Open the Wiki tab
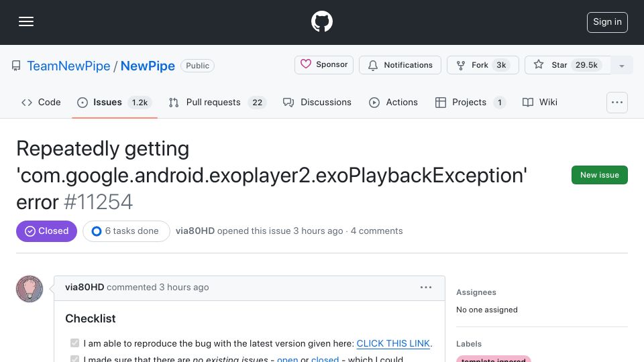Viewport: 644px width, 362px height. tap(539, 102)
